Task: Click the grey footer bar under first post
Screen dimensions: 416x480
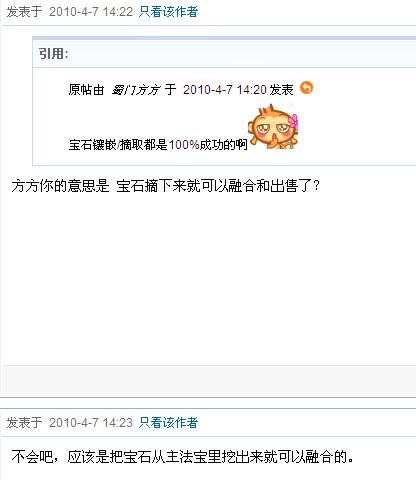Action: [x=209, y=381]
